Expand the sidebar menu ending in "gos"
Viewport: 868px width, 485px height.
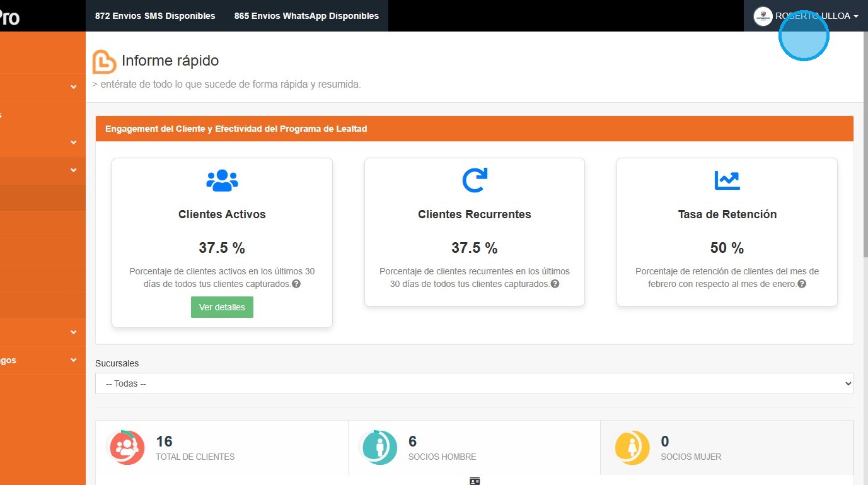pos(43,361)
